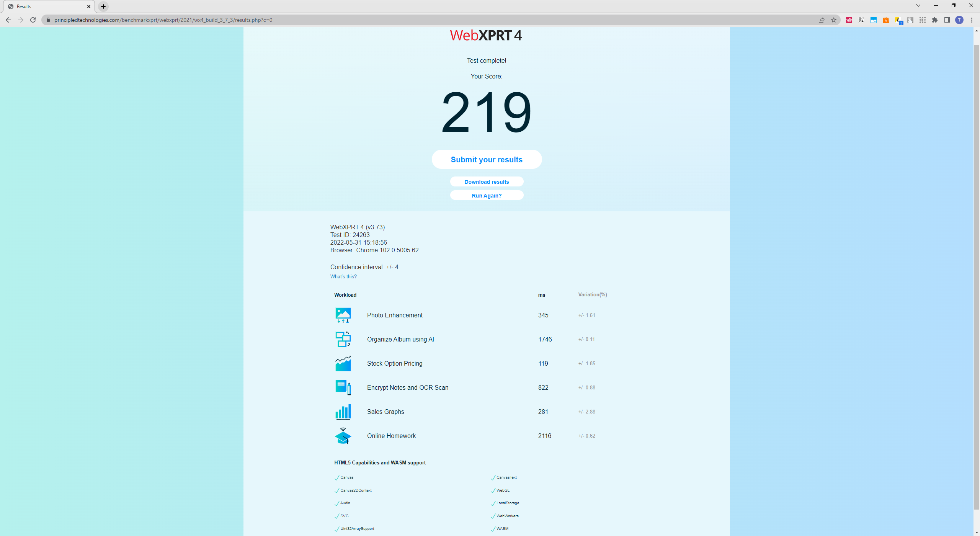Select the Results browser tab
The image size is (980, 536).
(x=48, y=7)
